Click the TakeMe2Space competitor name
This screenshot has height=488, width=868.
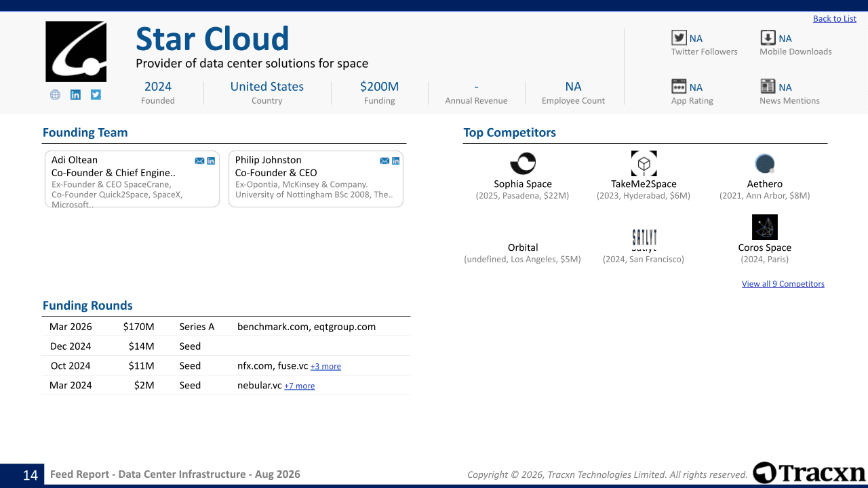(x=644, y=184)
